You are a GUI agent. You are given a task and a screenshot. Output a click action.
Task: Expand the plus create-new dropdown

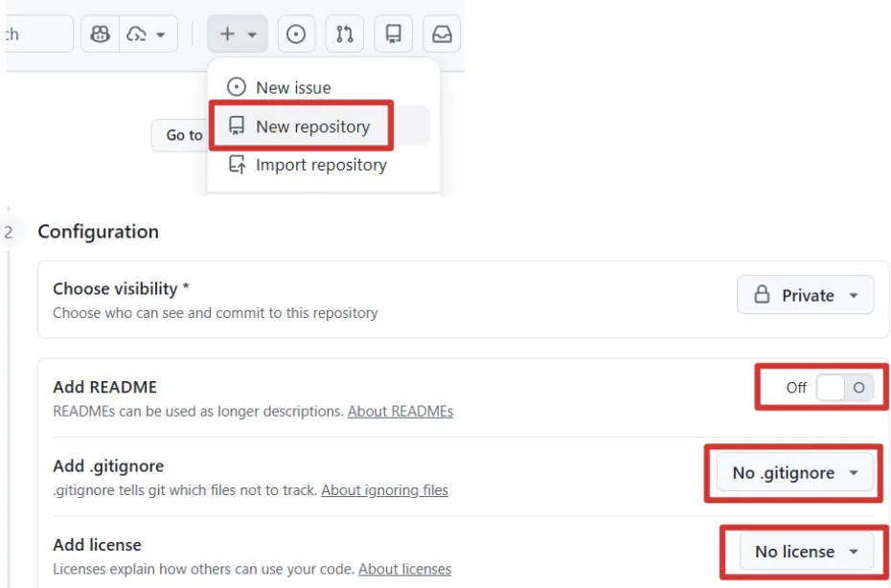[x=238, y=32]
